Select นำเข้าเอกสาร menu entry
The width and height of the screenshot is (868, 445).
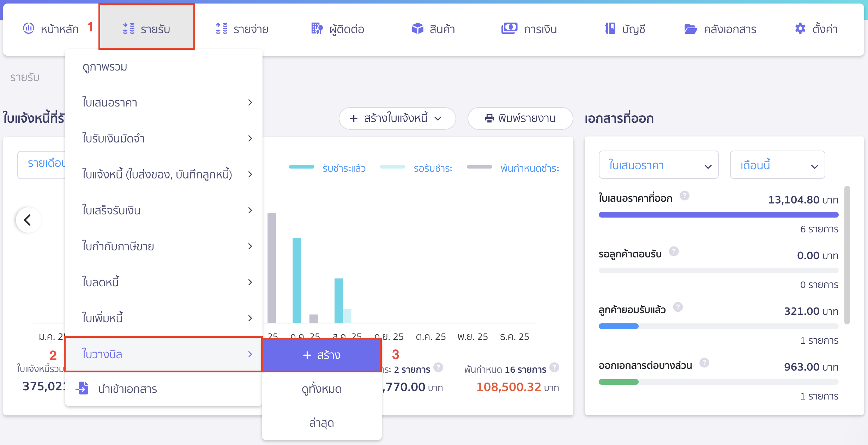164,389
